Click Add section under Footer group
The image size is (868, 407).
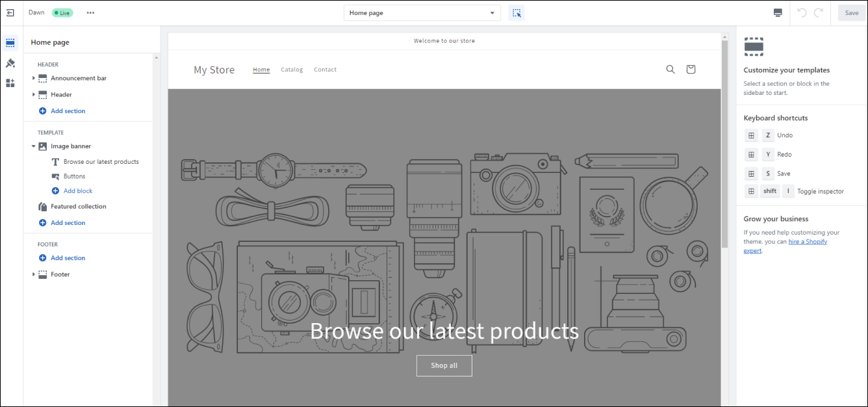tap(68, 258)
